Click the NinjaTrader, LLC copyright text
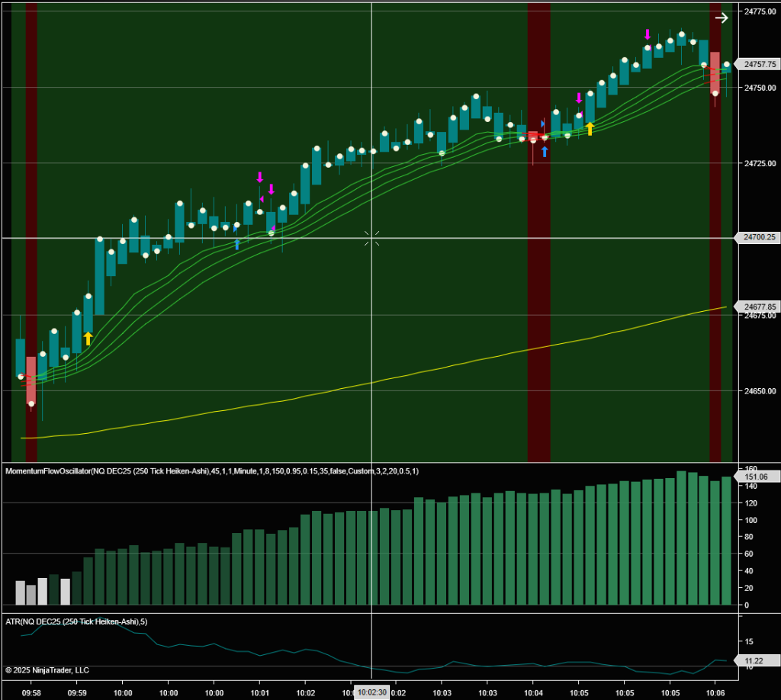Viewport: 781px width, 700px height. pos(47,670)
